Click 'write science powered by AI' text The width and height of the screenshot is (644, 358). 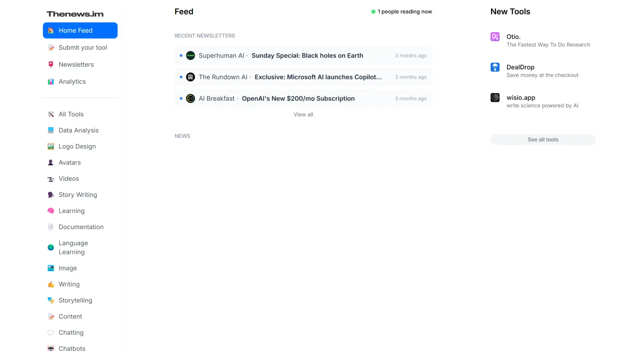[542, 106]
